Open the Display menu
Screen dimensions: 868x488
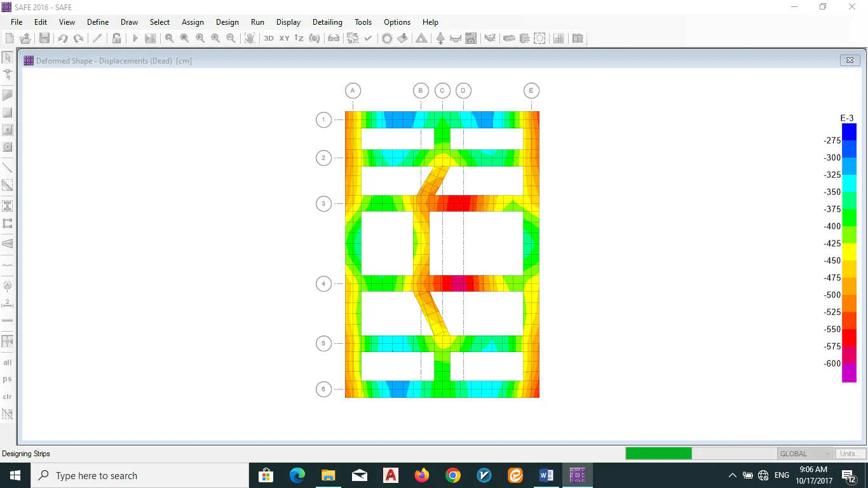point(288,22)
